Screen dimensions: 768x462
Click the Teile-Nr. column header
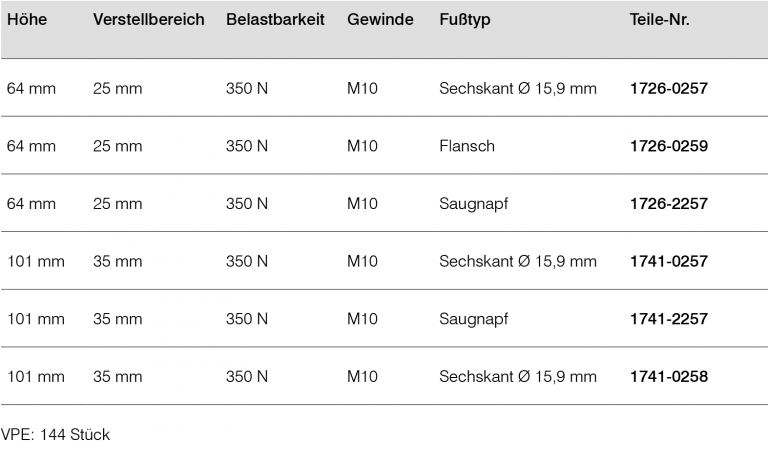coord(660,20)
